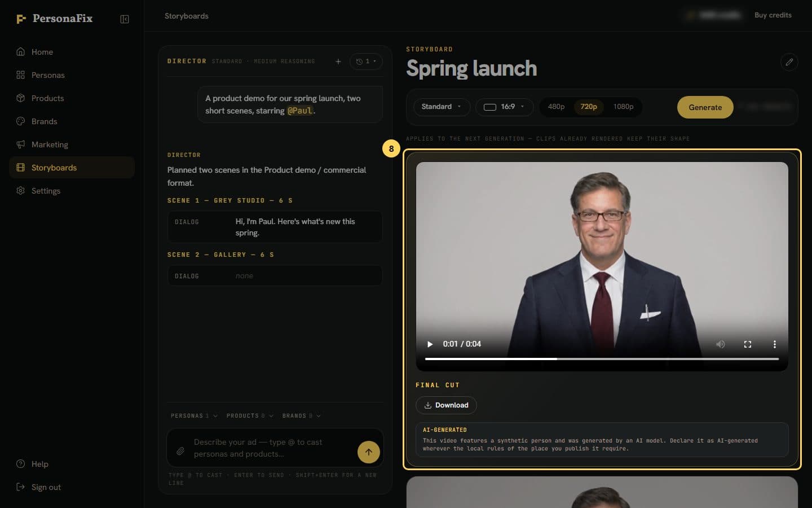812x508 pixels.
Task: Click the paperclip attach icon
Action: (180, 451)
